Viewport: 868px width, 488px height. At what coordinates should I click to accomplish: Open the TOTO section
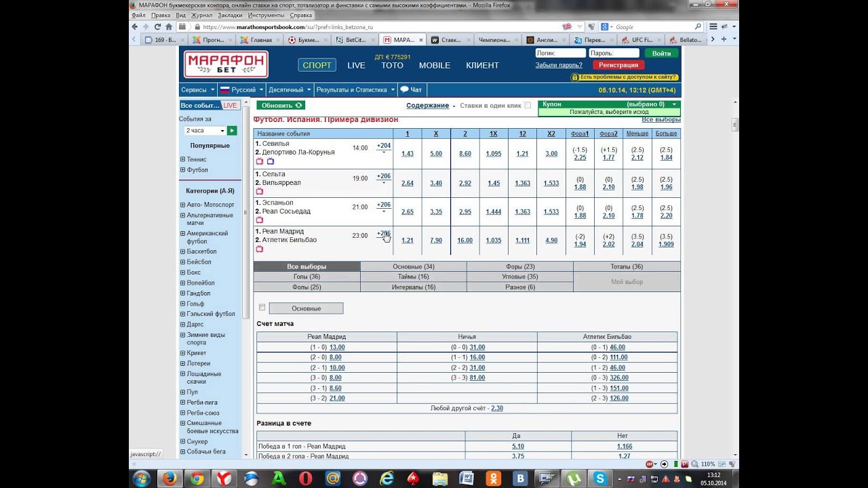coord(392,65)
